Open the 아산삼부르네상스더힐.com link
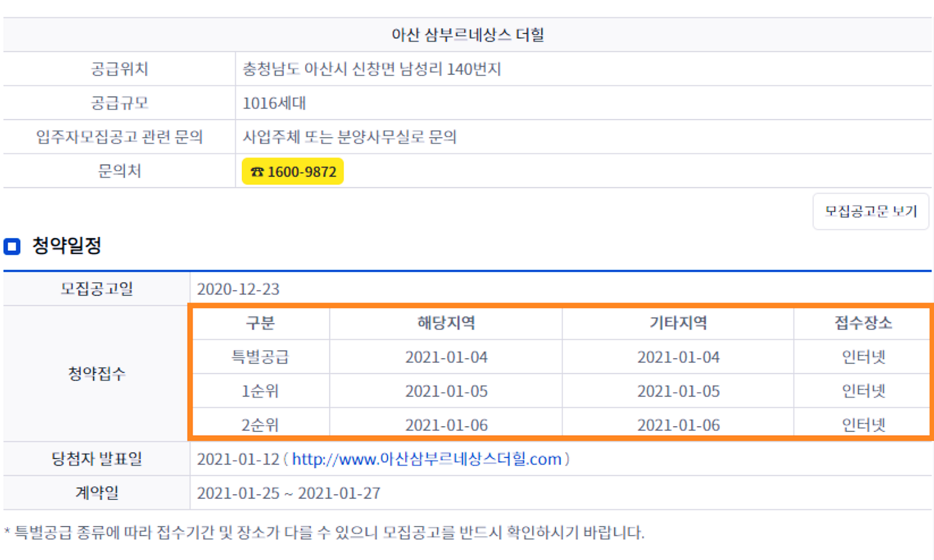Image resolution: width=934 pixels, height=560 pixels. click(x=426, y=459)
